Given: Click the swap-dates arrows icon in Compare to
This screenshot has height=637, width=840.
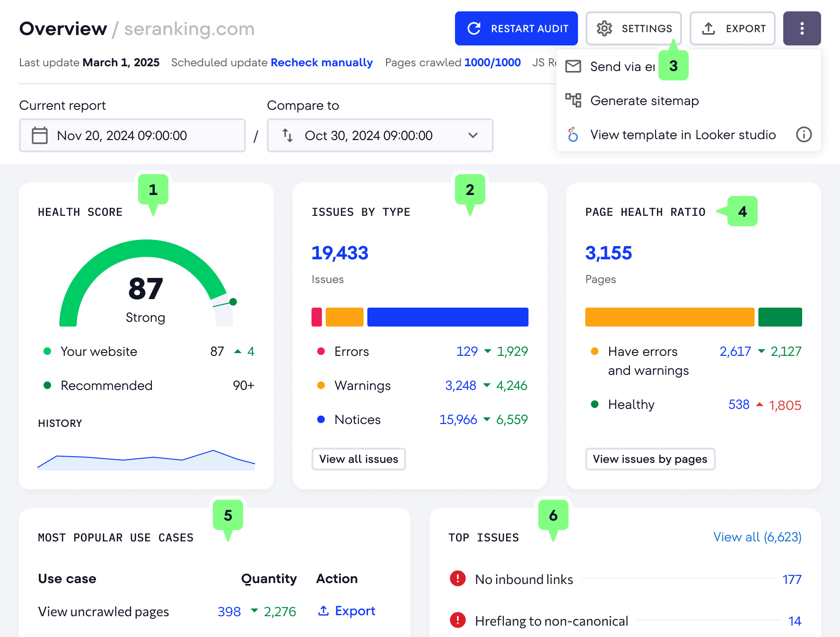Looking at the screenshot, I should pos(288,136).
